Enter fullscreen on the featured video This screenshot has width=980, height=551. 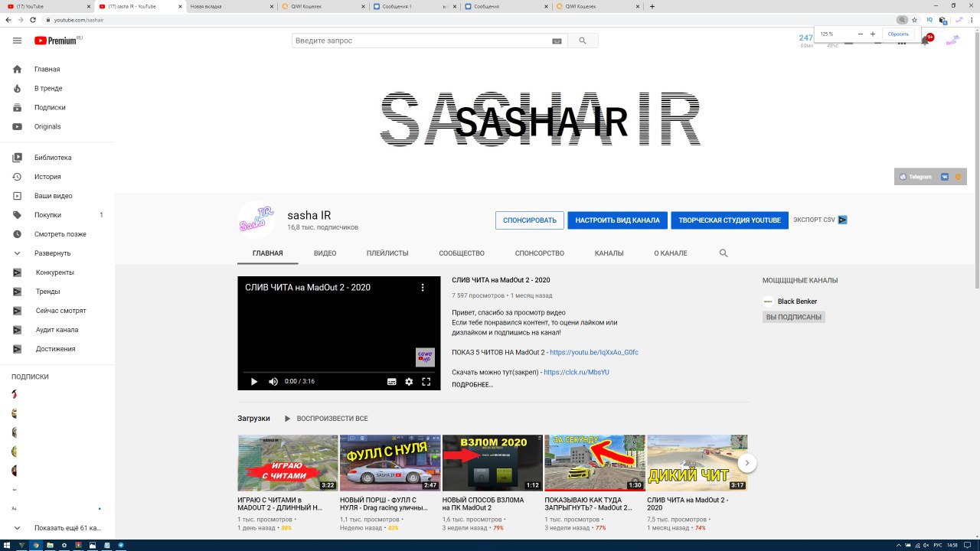click(426, 381)
